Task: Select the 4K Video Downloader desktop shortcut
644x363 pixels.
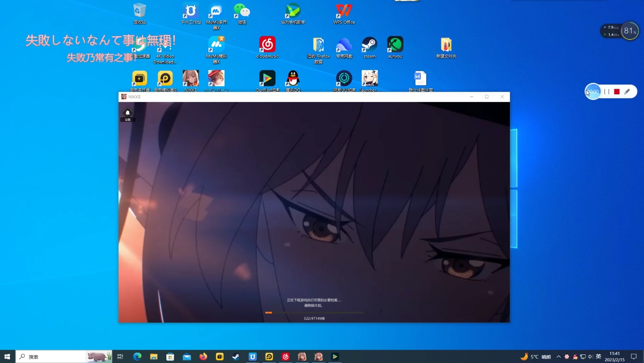Action: (165, 51)
